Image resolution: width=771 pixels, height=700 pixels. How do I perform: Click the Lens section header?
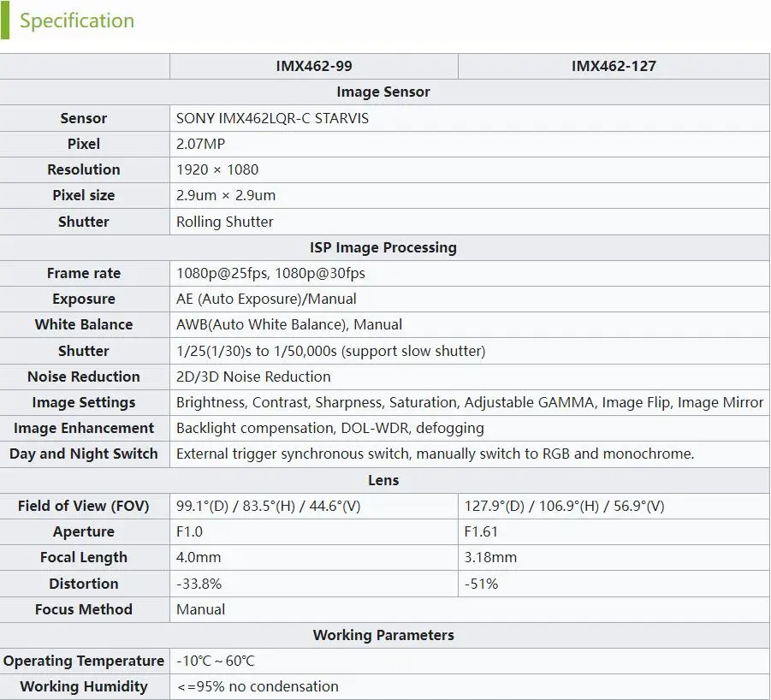coord(383,480)
